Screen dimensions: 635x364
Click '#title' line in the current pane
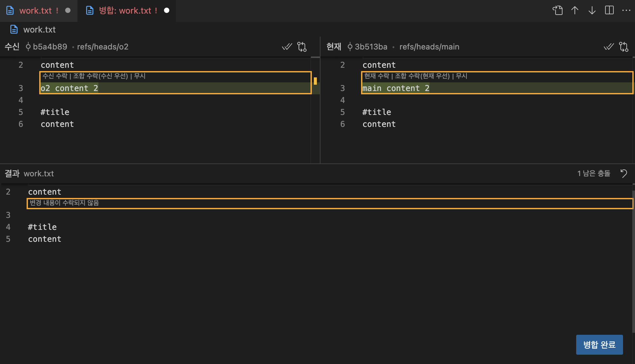377,112
